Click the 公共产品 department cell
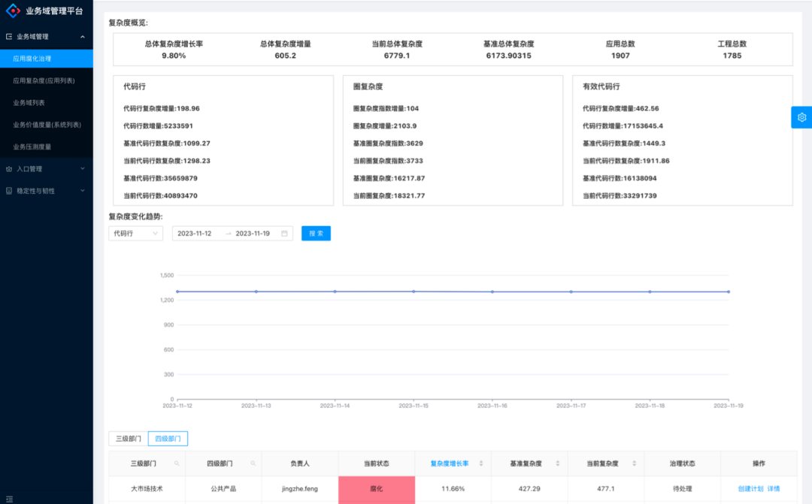The height and width of the screenshot is (504, 812). [x=223, y=489]
